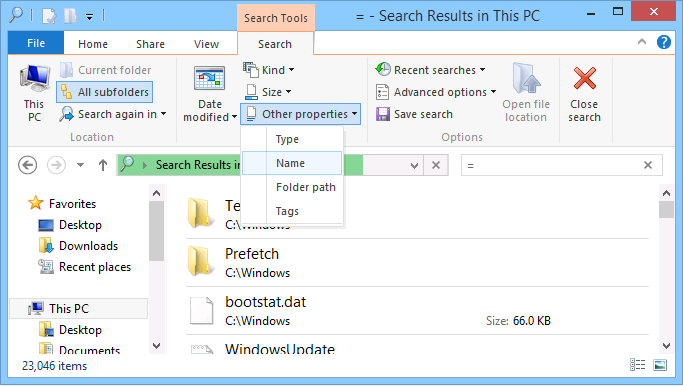Click the Prefetch folder icon
683x386 pixels.
pos(200,262)
